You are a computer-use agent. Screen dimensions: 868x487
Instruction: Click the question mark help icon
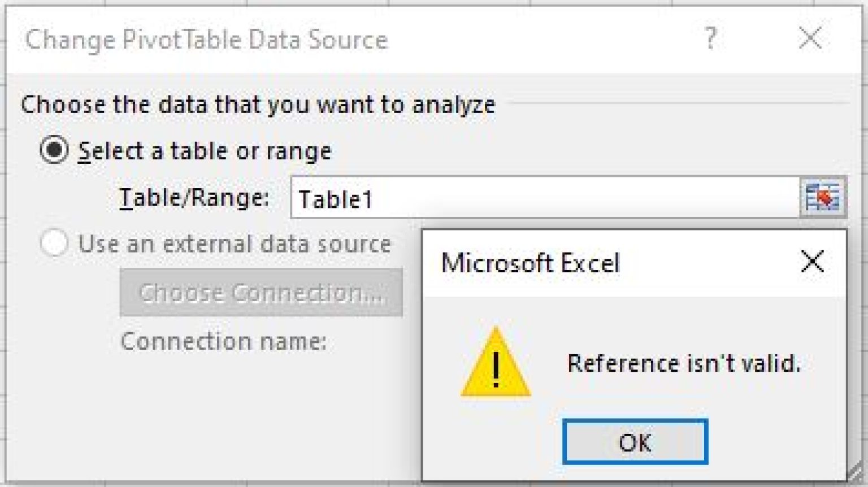click(x=710, y=38)
